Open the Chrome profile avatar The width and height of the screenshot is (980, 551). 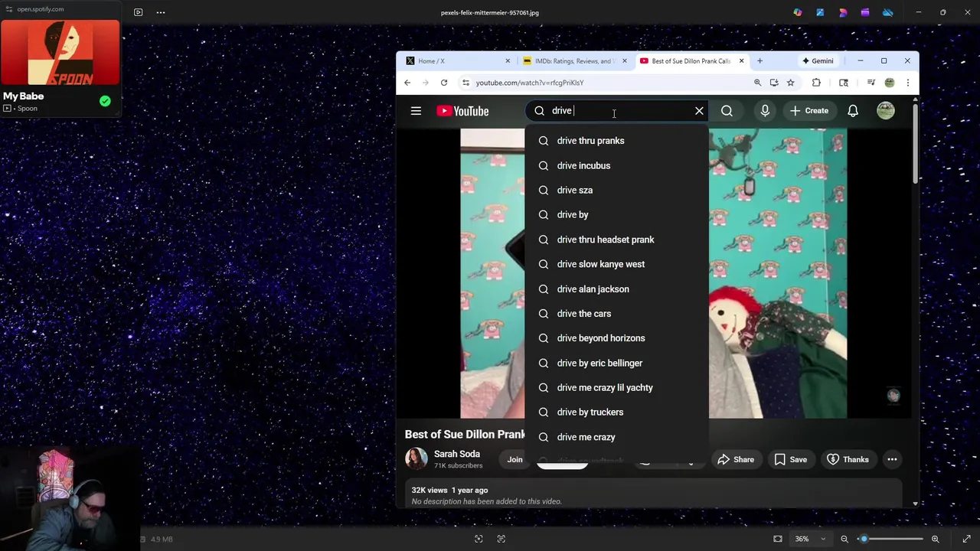pyautogui.click(x=890, y=83)
